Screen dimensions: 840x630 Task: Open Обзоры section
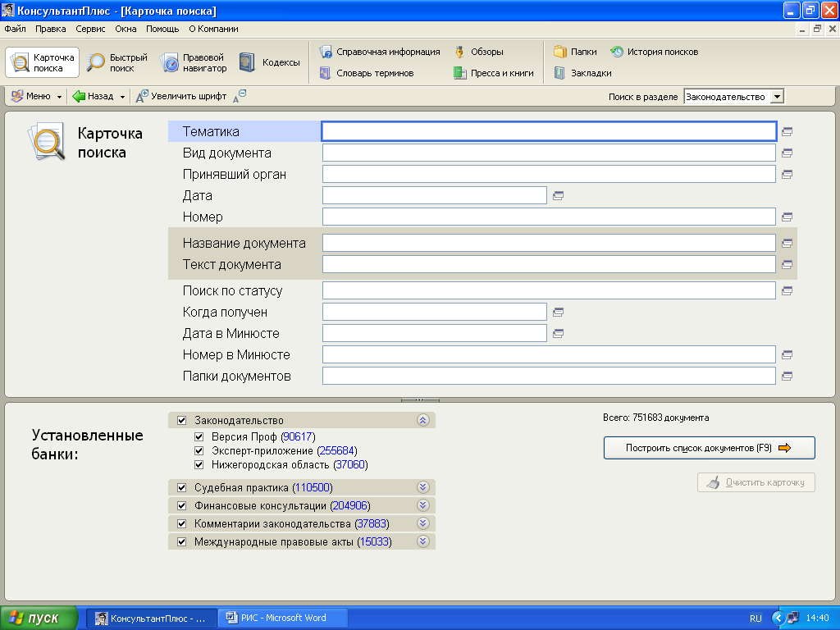click(478, 52)
